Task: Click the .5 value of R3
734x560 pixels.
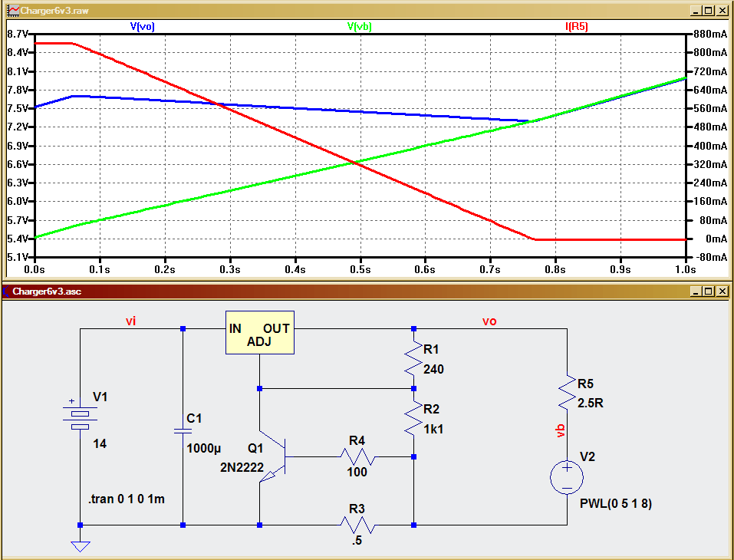Action: (x=357, y=540)
